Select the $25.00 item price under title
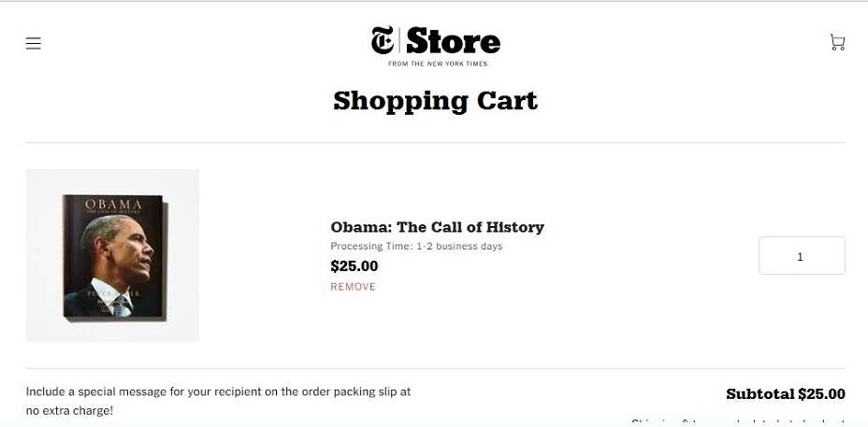Screen dimensions: 868x427 (354, 266)
